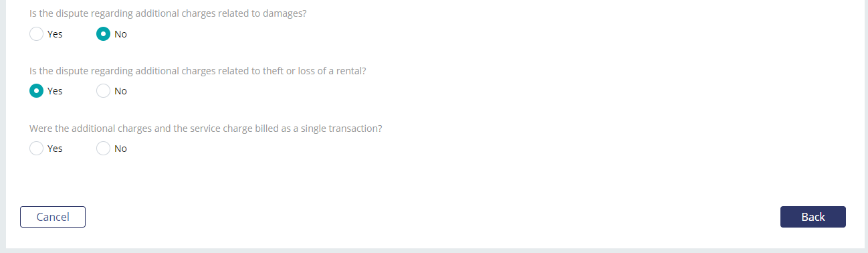Select No radio for damages charges question
The image size is (868, 253).
click(103, 33)
